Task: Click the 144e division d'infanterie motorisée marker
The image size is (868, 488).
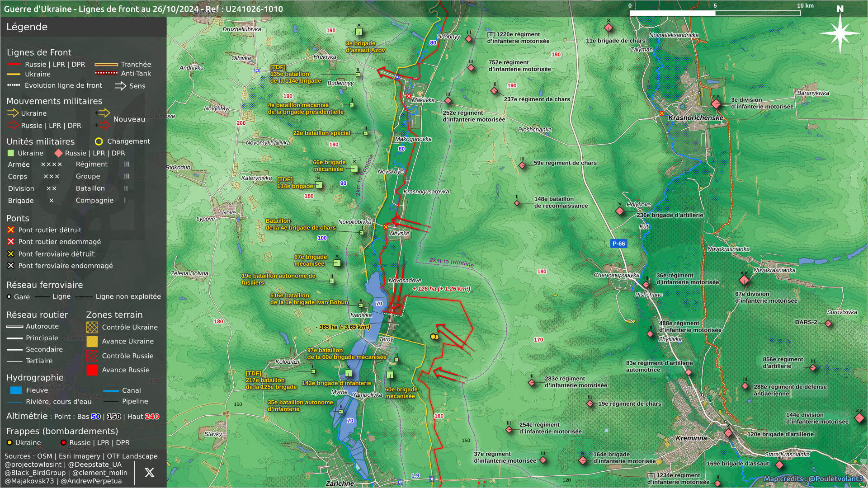Action: (x=859, y=418)
